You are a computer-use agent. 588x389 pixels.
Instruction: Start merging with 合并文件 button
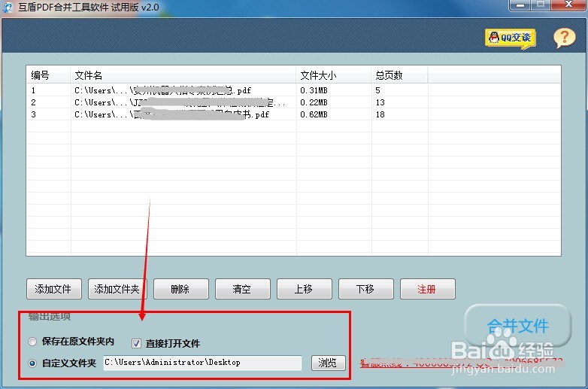click(518, 326)
